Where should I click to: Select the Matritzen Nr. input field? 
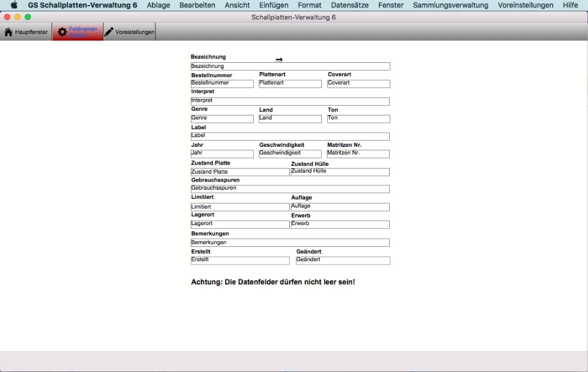[358, 154]
